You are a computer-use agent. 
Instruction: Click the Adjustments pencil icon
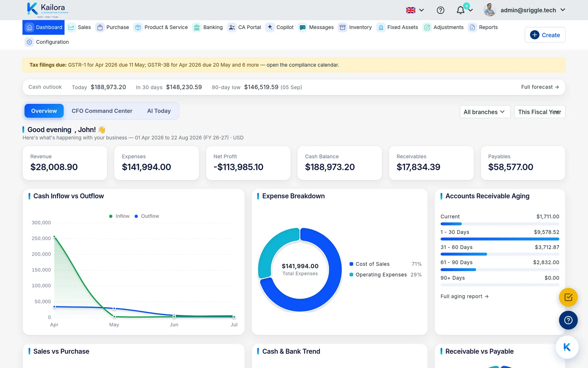point(427,28)
